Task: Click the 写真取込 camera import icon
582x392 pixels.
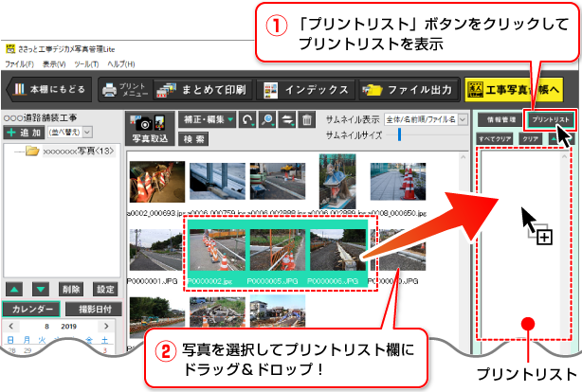Action: [x=150, y=129]
